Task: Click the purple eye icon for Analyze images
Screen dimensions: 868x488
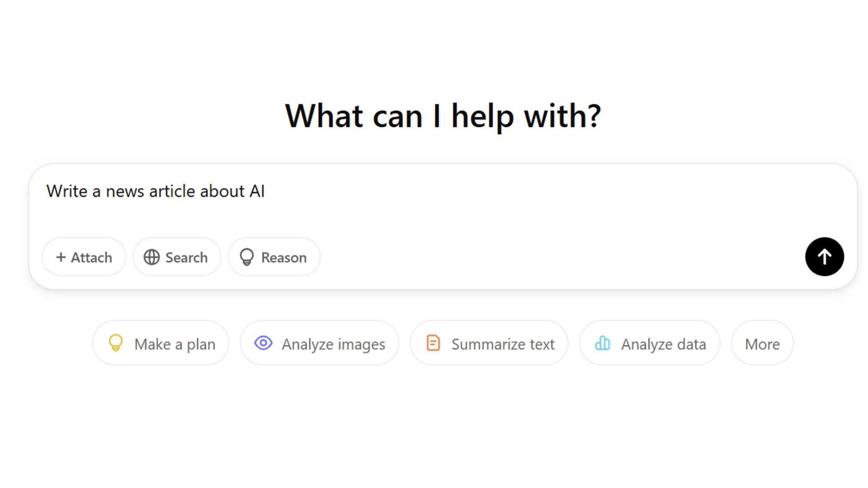Action: (263, 343)
